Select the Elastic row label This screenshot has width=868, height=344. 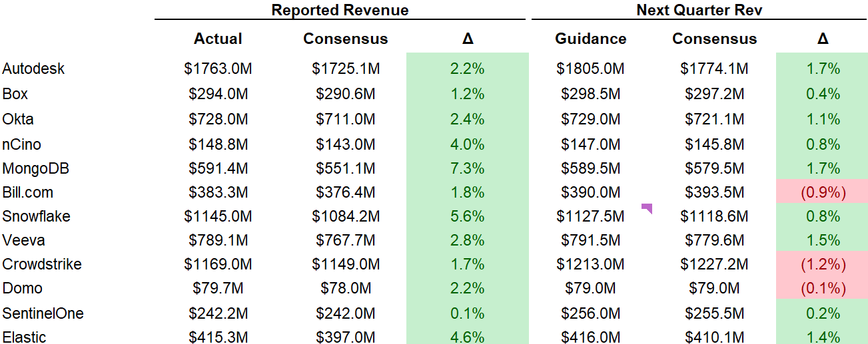(24, 337)
